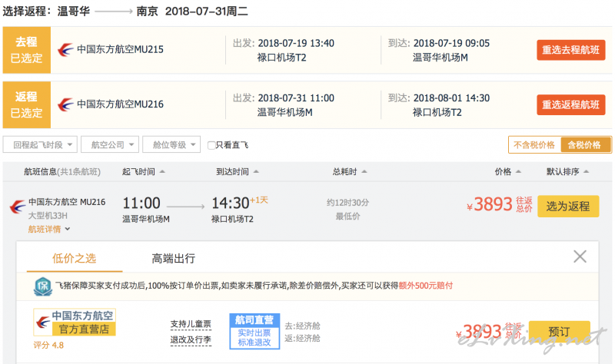
Task: Click the Fliggy guarantee shield icon
Action: click(x=43, y=286)
